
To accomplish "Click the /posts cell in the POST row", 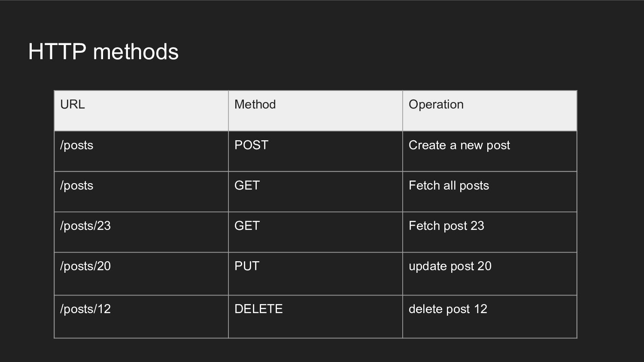I will (141, 151).
